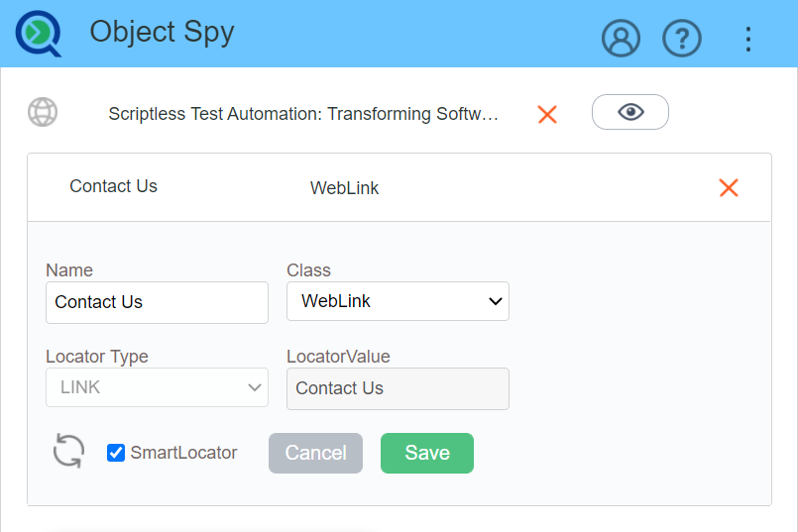Focus the Name input field
This screenshot has height=532, width=798.
pyautogui.click(x=157, y=302)
